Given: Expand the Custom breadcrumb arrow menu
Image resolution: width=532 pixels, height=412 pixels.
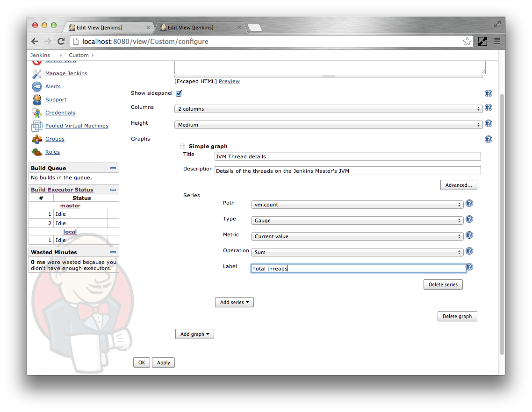Looking at the screenshot, I should click(x=93, y=55).
